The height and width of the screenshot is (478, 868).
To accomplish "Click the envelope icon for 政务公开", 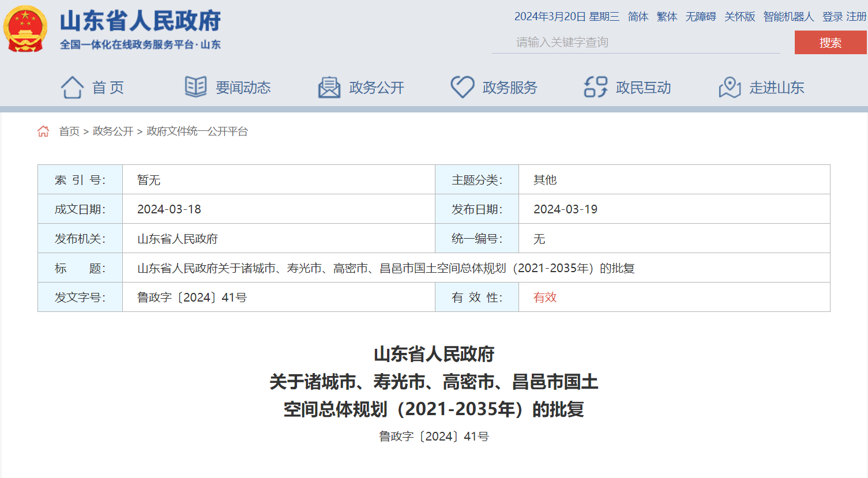I will [x=329, y=88].
